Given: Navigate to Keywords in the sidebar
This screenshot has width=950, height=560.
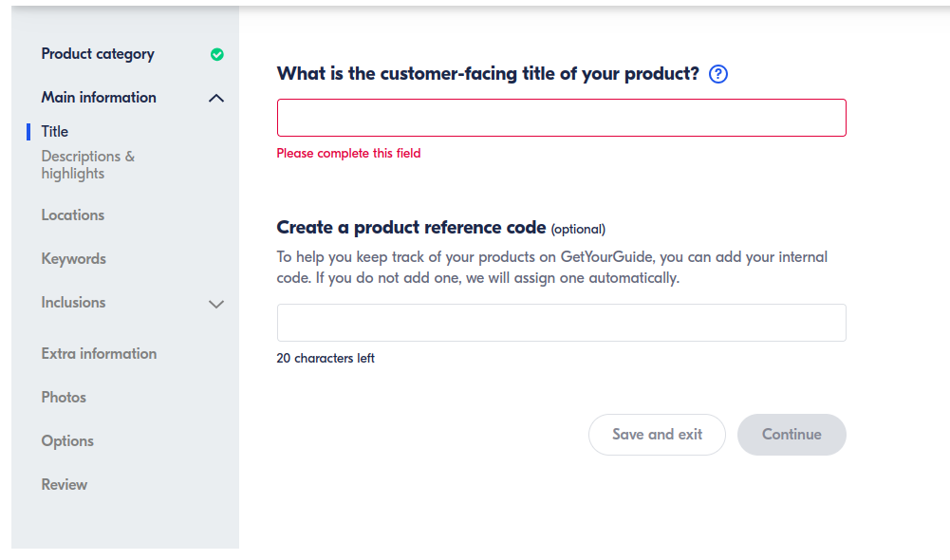Looking at the screenshot, I should pos(74,259).
